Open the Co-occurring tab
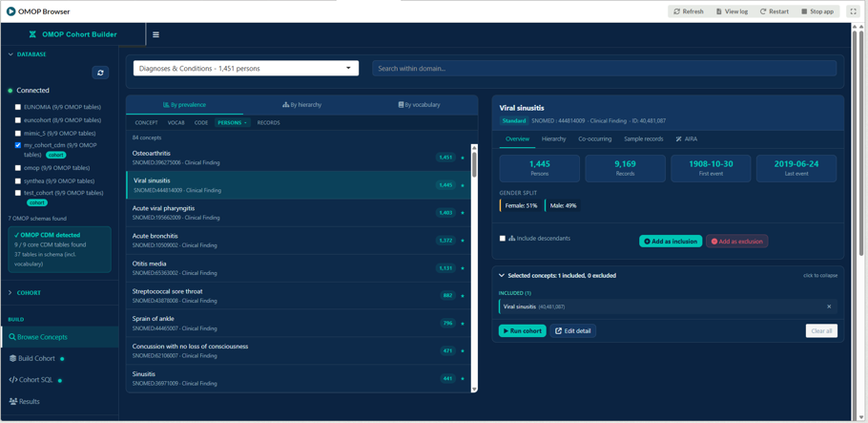The width and height of the screenshot is (868, 423). (x=595, y=139)
